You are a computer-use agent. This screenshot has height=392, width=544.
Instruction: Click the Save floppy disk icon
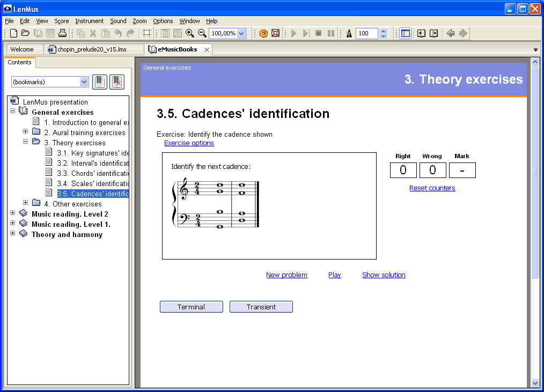point(50,33)
